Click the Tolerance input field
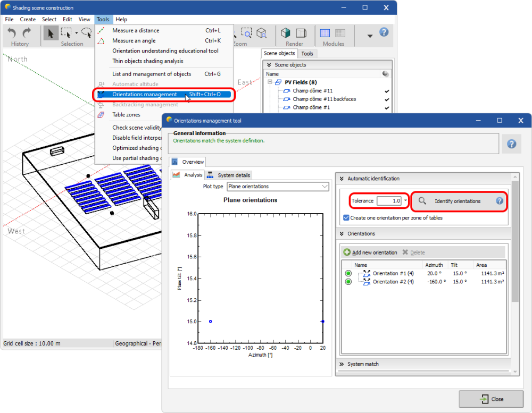The width and height of the screenshot is (532, 413). point(389,201)
